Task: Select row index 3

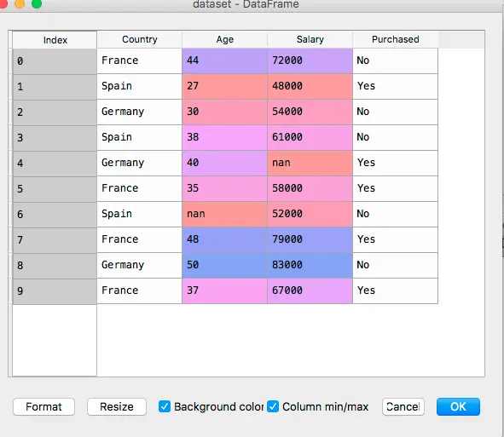Action: (x=55, y=138)
